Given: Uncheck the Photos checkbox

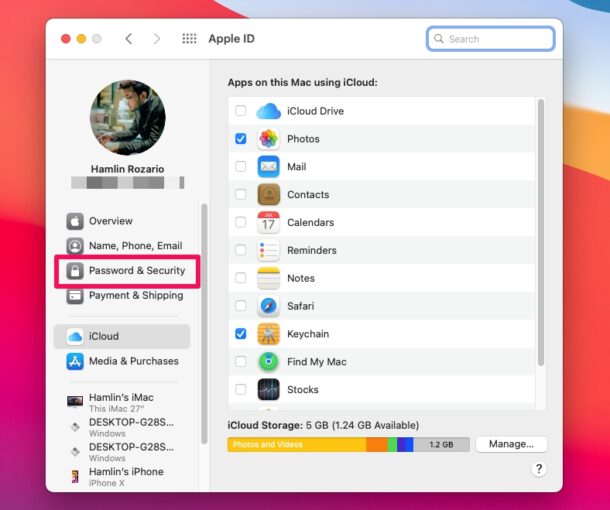Looking at the screenshot, I should pos(241,138).
